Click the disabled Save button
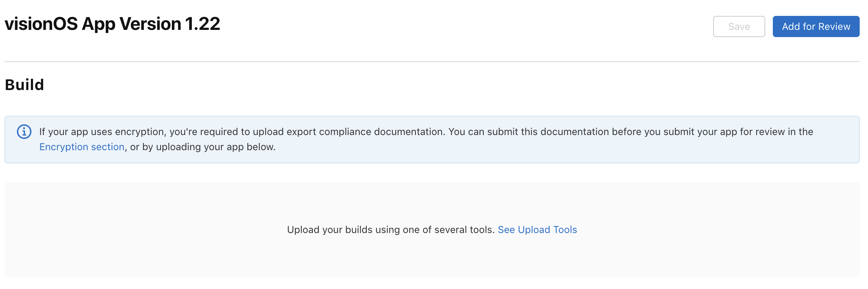 pyautogui.click(x=739, y=26)
